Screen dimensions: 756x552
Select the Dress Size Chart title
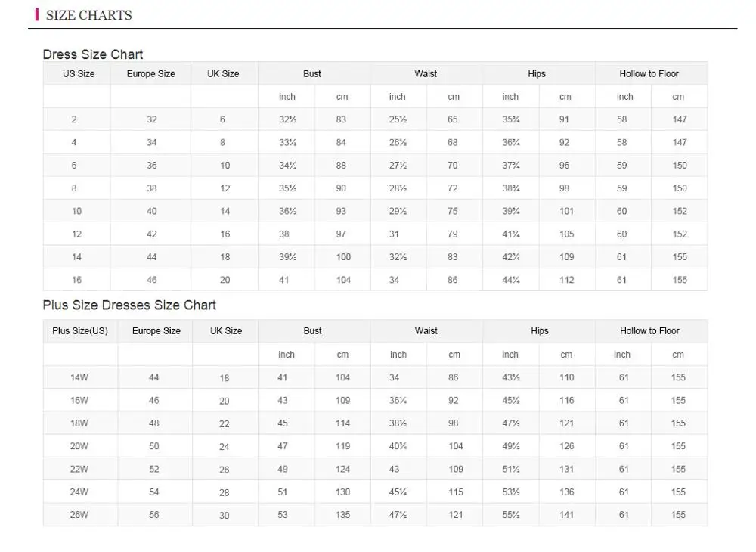92,54
